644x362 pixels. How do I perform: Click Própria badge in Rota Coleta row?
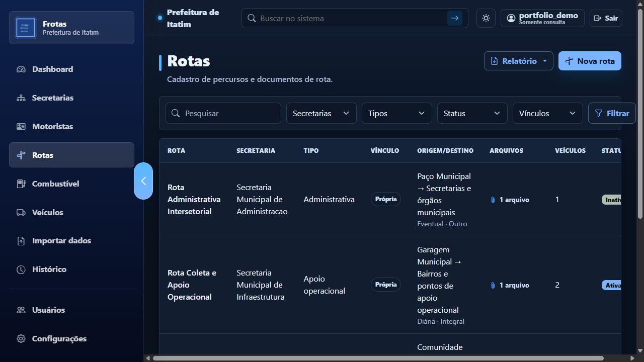coord(386,285)
